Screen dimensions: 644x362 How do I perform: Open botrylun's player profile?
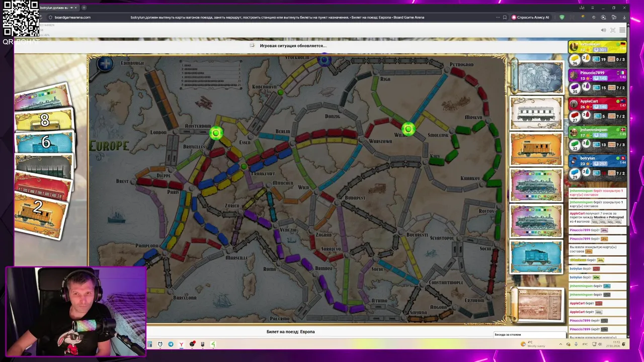588,158
